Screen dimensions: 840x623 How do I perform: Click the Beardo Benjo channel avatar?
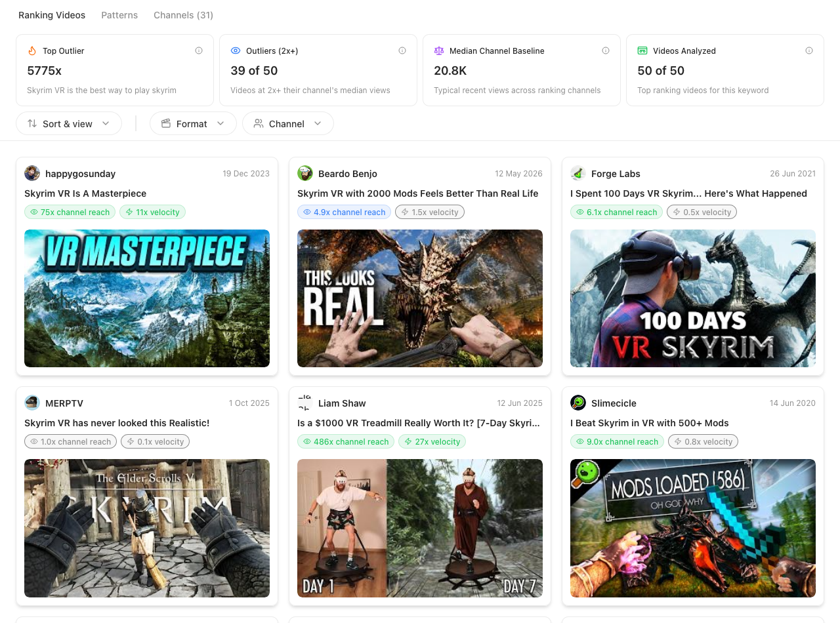point(305,173)
